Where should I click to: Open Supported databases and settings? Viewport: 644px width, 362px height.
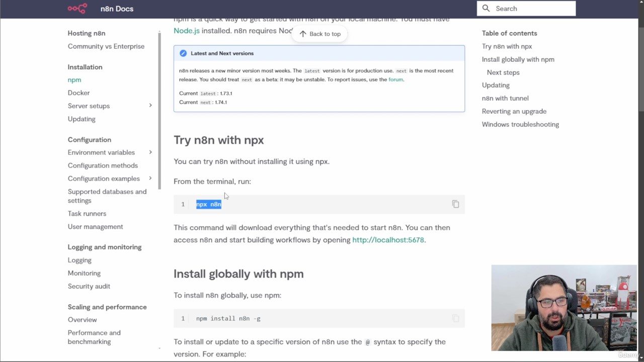[107, 196]
